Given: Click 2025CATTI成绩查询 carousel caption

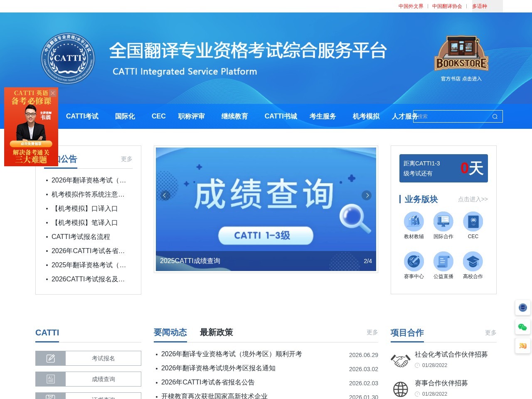Looking at the screenshot, I should point(190,261).
